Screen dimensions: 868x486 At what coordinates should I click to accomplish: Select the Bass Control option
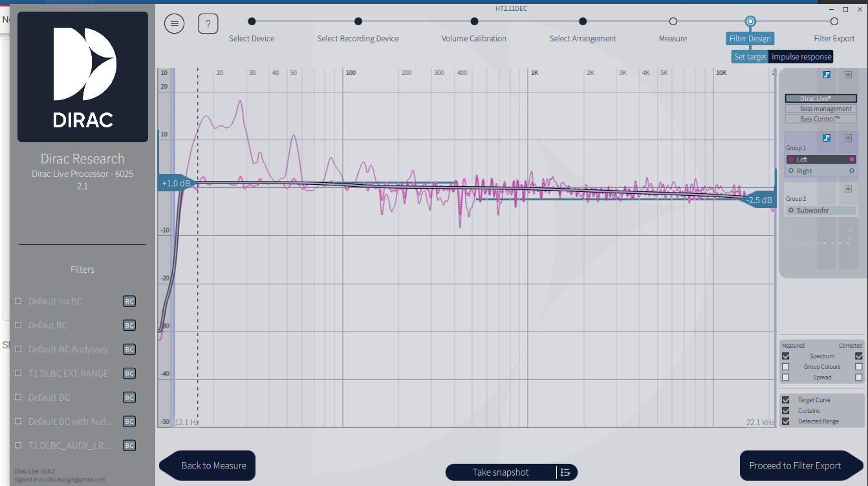[821, 120]
